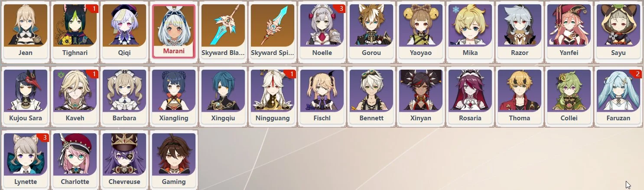
Task: Select the Sayu character card
Action: (x=618, y=31)
